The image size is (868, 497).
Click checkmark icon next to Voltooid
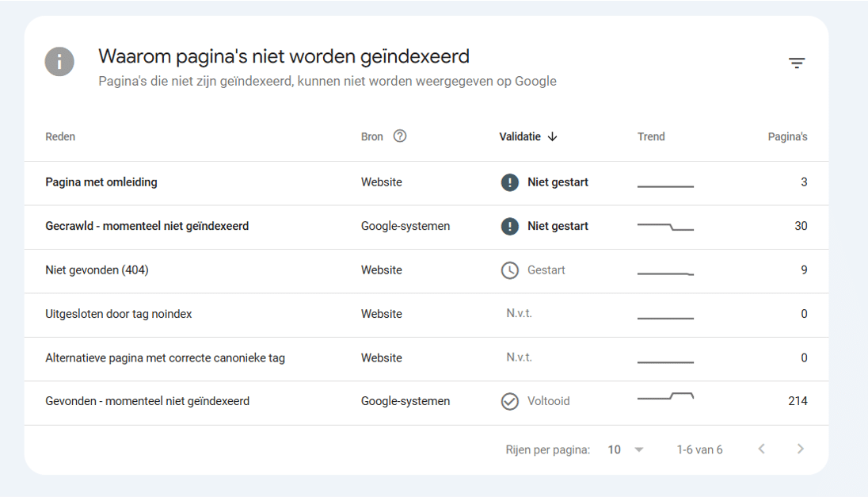pos(510,401)
